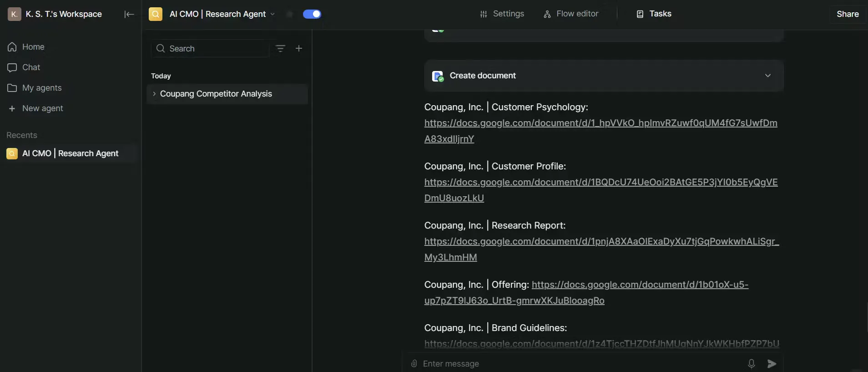
Task: Click the Settings sliders icon
Action: click(484, 14)
